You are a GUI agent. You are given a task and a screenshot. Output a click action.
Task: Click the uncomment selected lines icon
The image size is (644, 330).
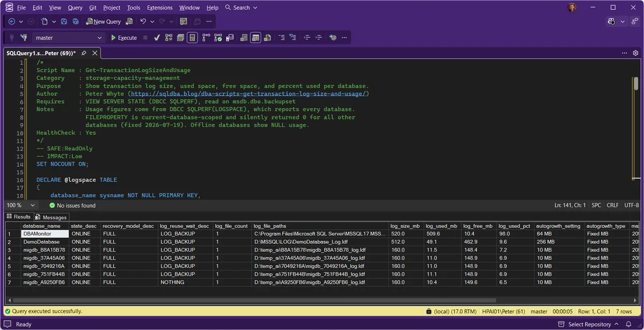293,38
